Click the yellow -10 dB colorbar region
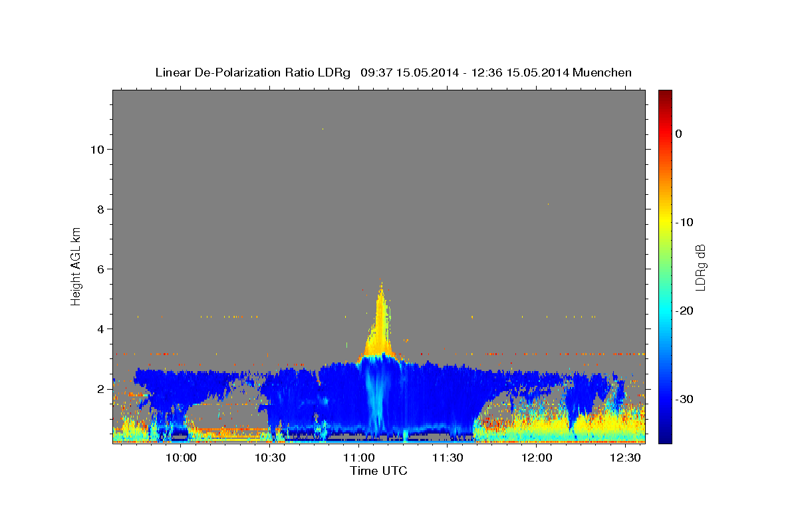This screenshot has width=798, height=532. (x=665, y=222)
